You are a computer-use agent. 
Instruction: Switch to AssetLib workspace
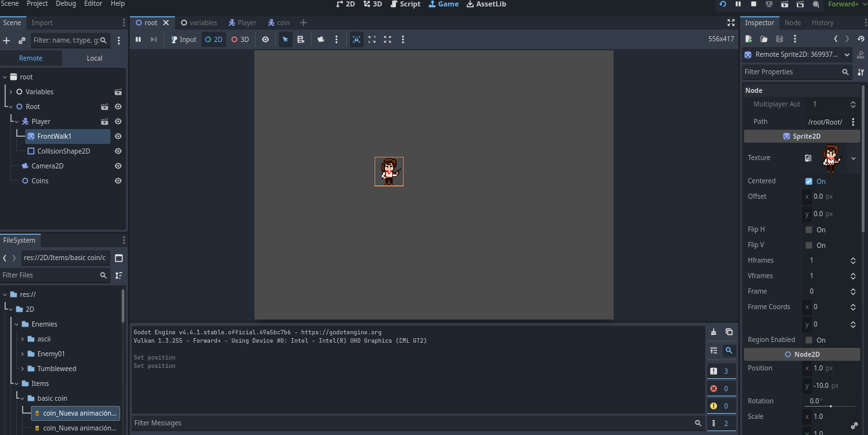[486, 4]
